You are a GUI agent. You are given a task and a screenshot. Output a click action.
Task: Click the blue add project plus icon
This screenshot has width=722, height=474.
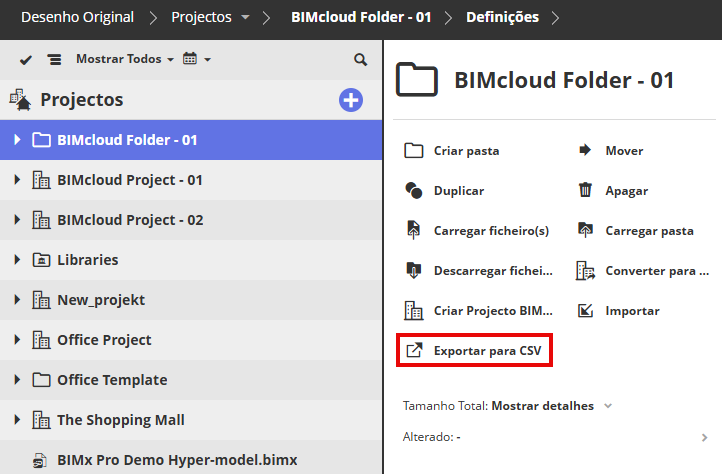pyautogui.click(x=351, y=100)
